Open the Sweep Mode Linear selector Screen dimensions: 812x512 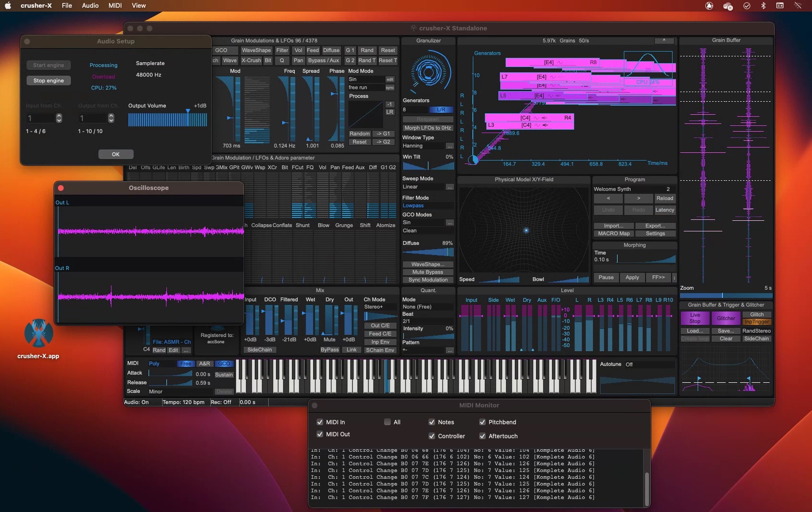[x=423, y=187]
